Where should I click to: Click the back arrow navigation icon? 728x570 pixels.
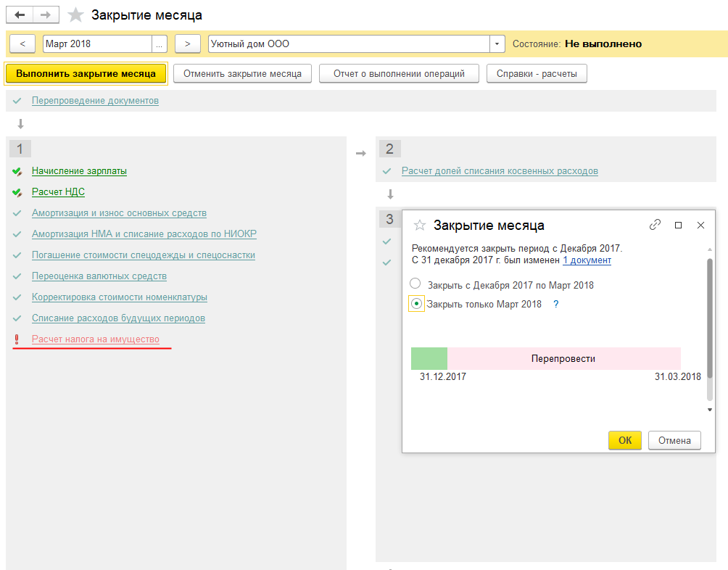pos(20,15)
